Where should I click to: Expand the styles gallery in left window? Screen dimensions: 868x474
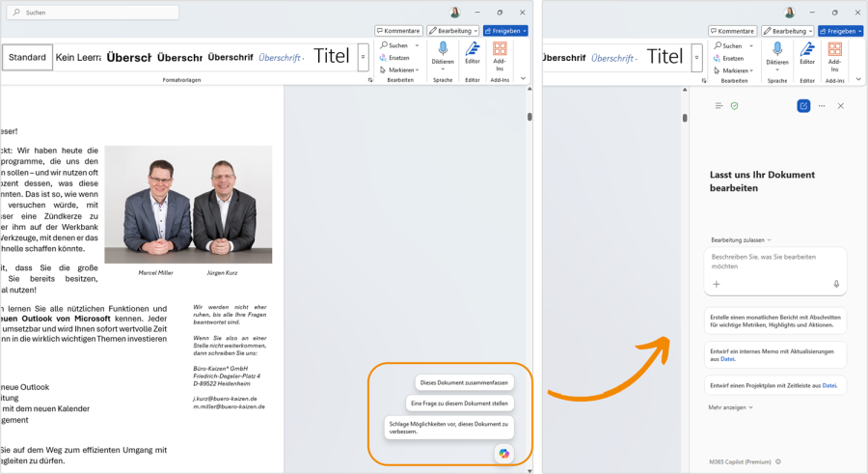(x=364, y=57)
